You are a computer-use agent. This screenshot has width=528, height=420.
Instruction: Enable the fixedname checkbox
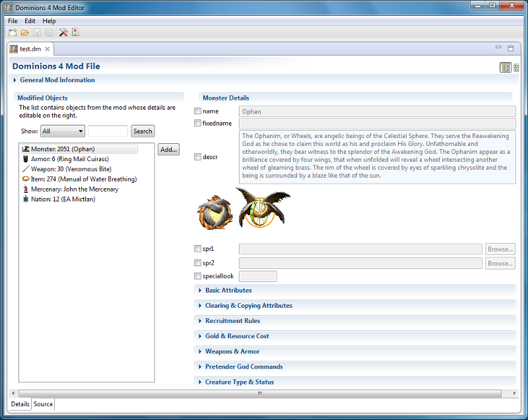point(197,123)
